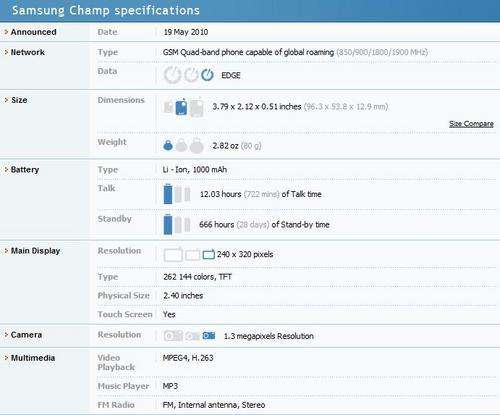Click the blue display resolution icon
The image size is (500, 415).
tap(209, 254)
